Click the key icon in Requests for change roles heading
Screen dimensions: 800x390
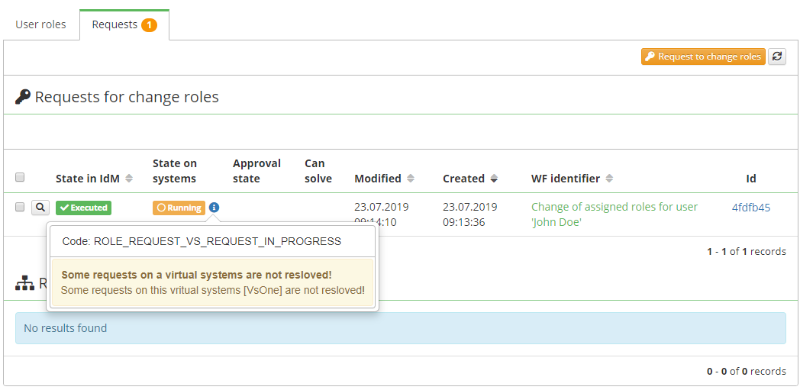[x=23, y=96]
